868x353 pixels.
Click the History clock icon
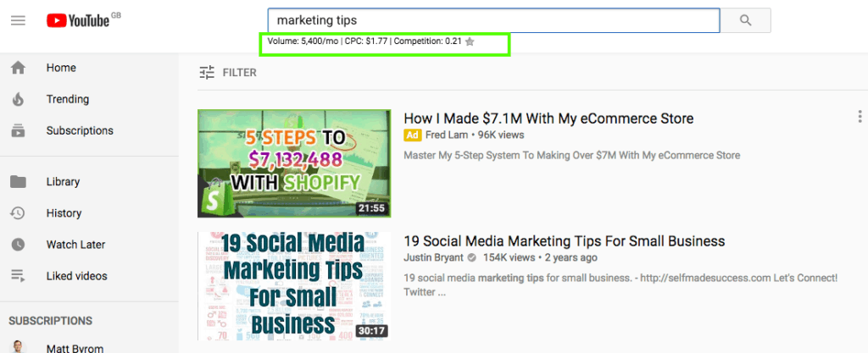click(19, 213)
